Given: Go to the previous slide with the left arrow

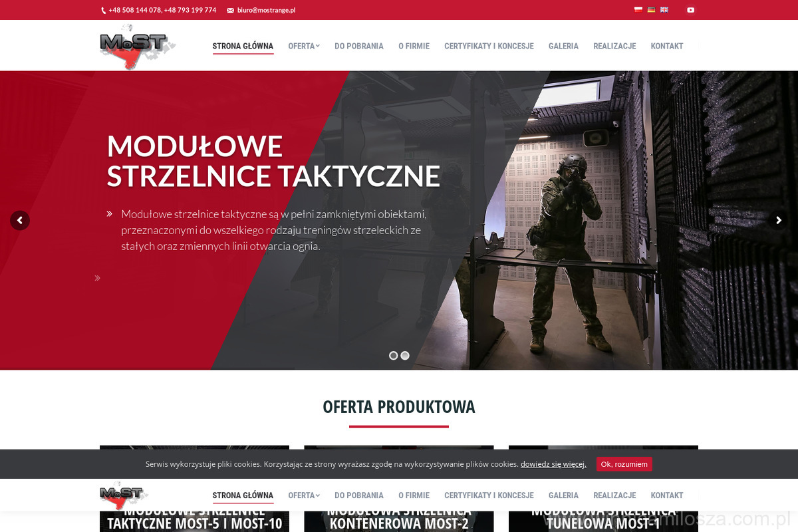Looking at the screenshot, I should [20, 220].
